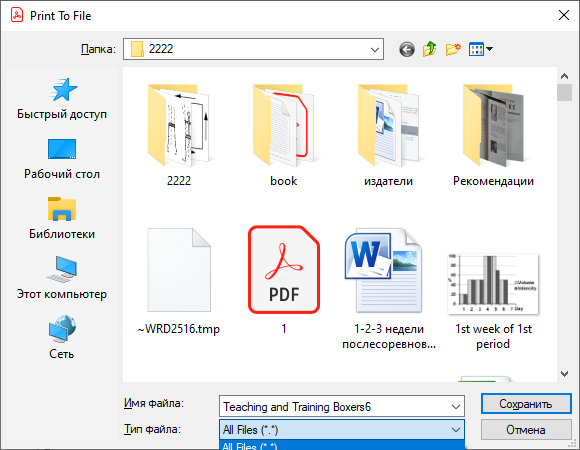Image resolution: width=580 pixels, height=450 pixels.
Task: Select the ~WRD2516.tmp file
Action: [179, 281]
